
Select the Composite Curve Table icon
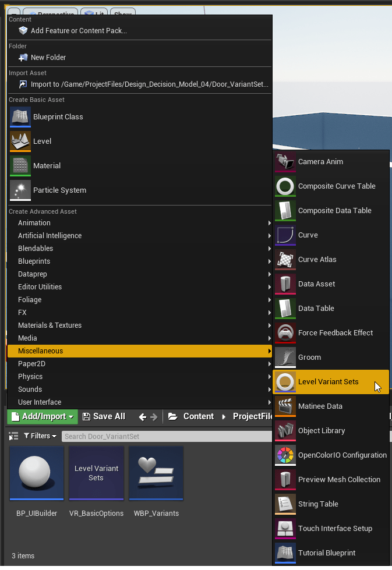(285, 186)
